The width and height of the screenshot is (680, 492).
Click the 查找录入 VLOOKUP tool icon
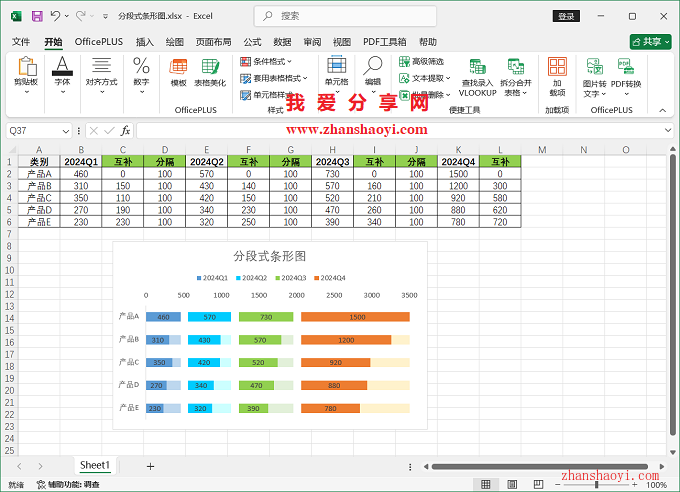[478, 75]
